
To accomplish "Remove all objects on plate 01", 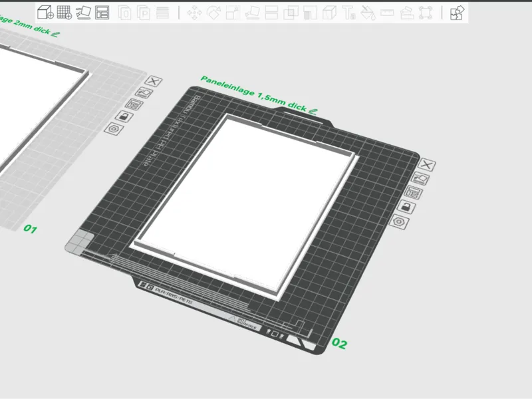I will pos(154,81).
